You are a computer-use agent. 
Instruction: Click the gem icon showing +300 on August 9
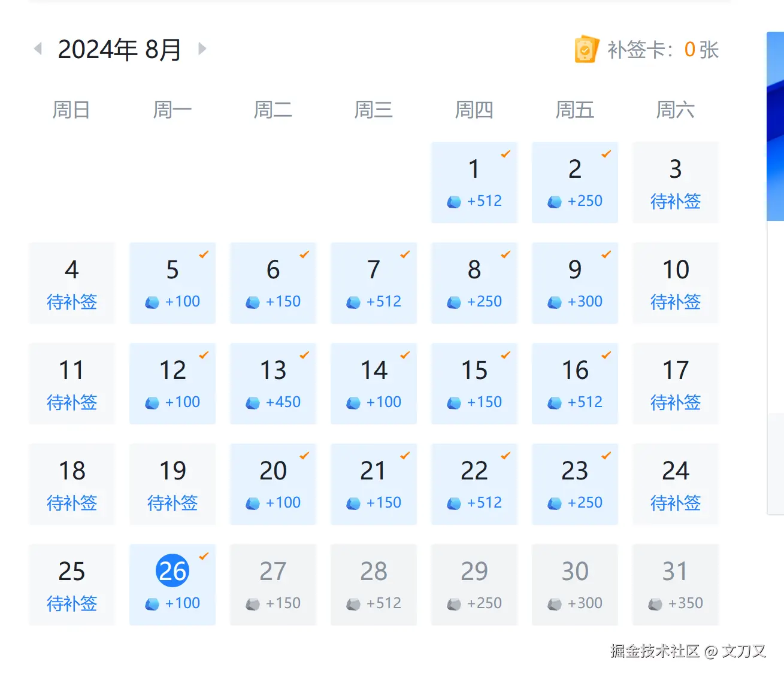tap(552, 302)
